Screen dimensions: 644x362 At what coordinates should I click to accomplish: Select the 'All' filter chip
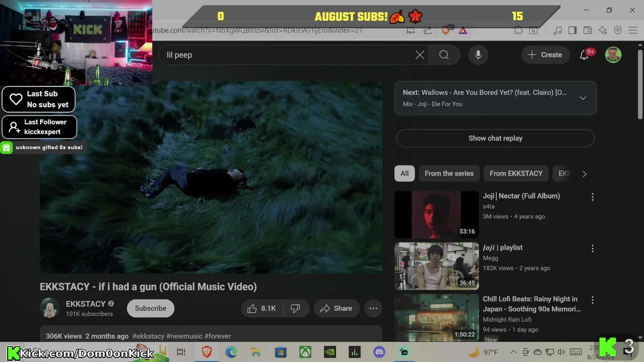(405, 173)
